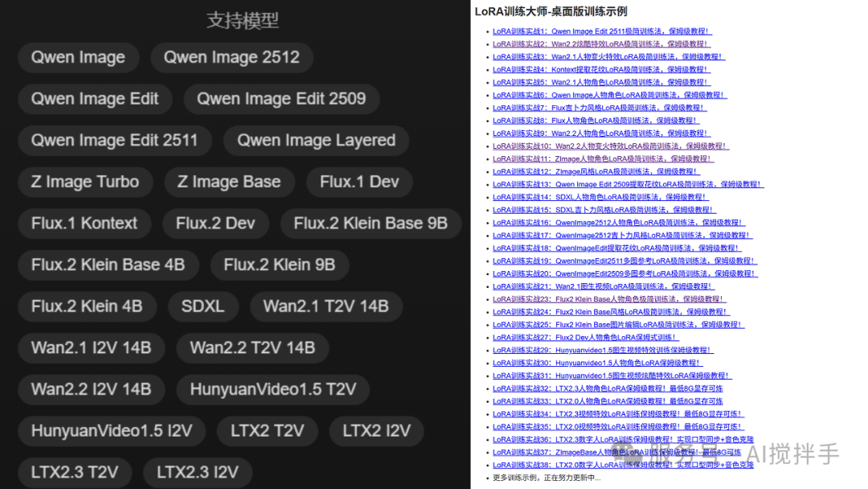The width and height of the screenshot is (868, 489).
Task: Open the LoRA训练实战16 QwenImage2512 link
Action: click(620, 223)
